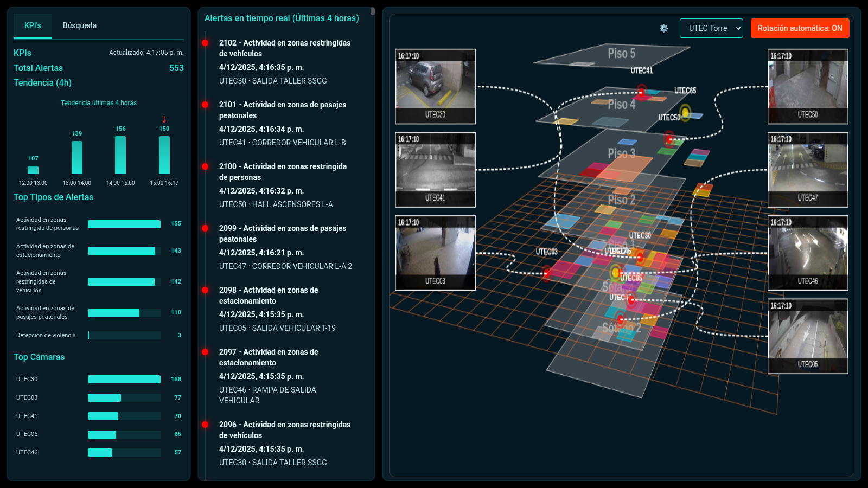Toggle automatic rotation off

point(800,28)
